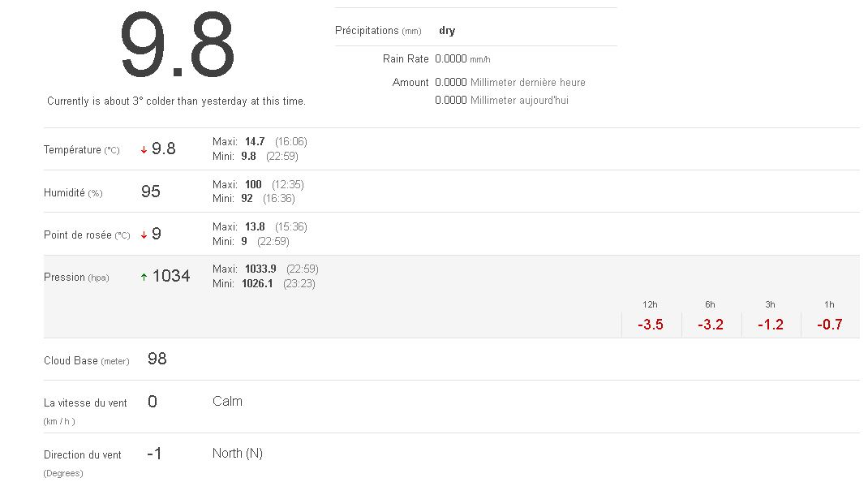This screenshot has width=868, height=495.
Task: Click the Rain Rate mm/h value
Action: click(462, 59)
